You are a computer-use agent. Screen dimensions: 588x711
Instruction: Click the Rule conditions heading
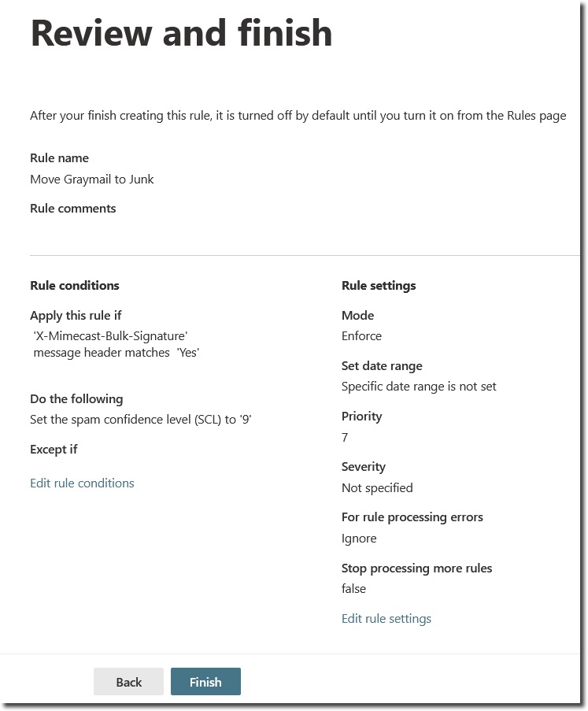(75, 286)
